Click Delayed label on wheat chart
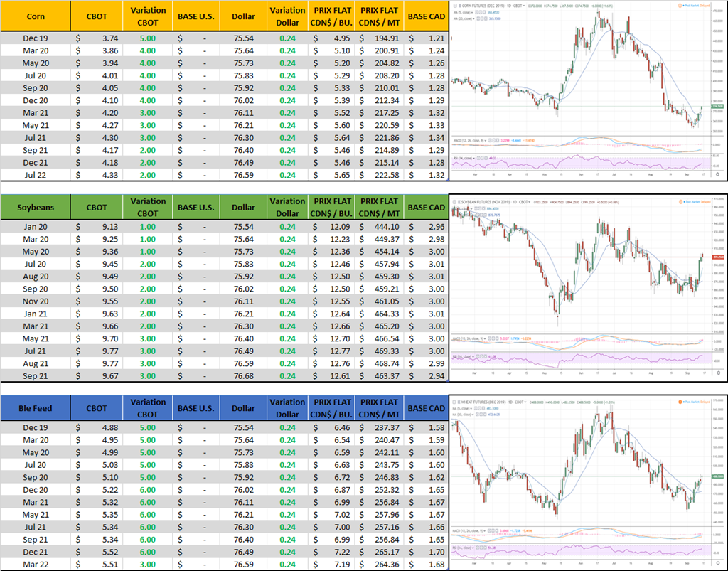 point(705,400)
